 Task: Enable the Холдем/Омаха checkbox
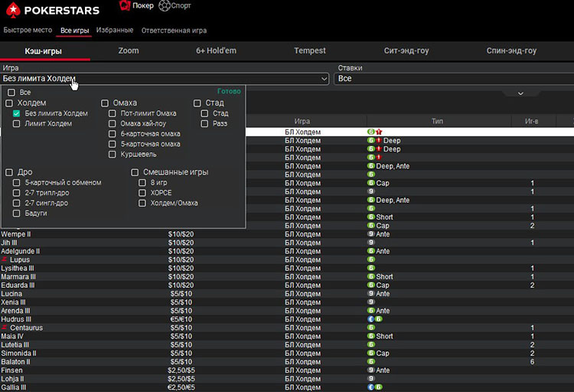(x=142, y=203)
